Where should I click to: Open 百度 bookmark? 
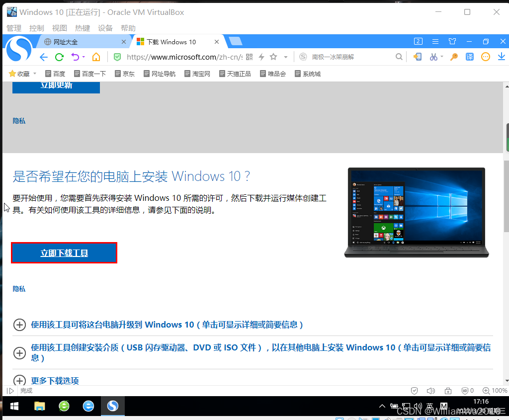55,74
